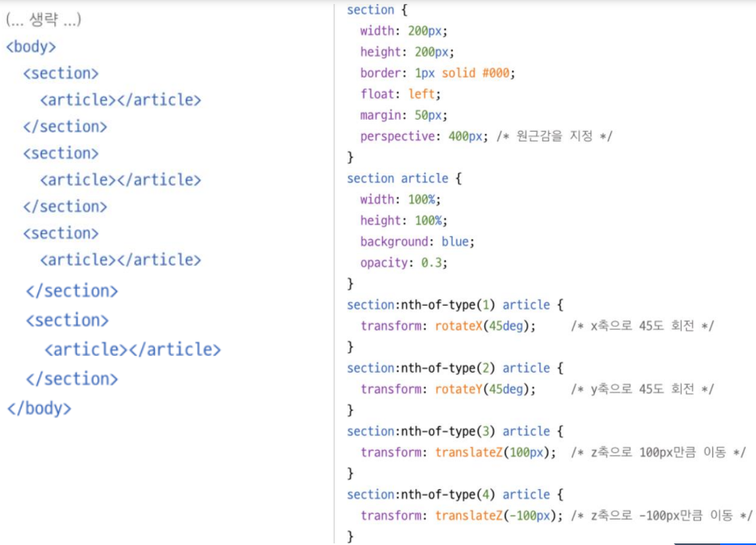Select the "section:nth-of-type(2) article" selector

coord(448,368)
